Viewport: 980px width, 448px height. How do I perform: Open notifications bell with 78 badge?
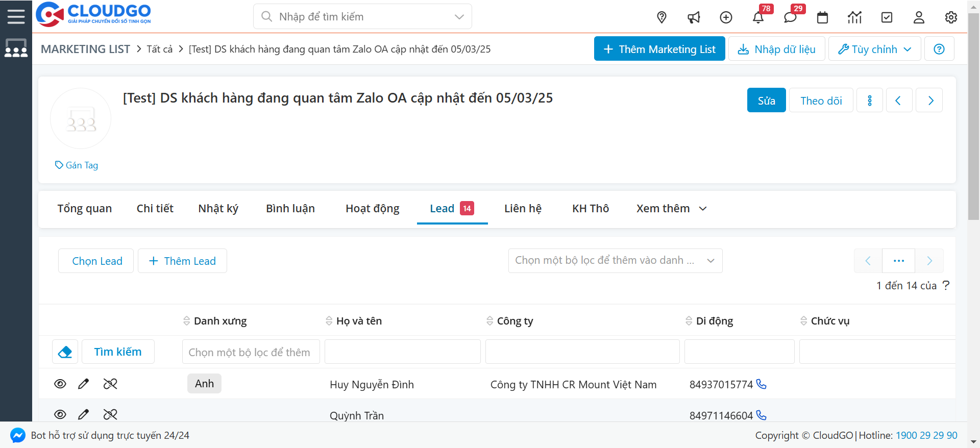click(758, 17)
